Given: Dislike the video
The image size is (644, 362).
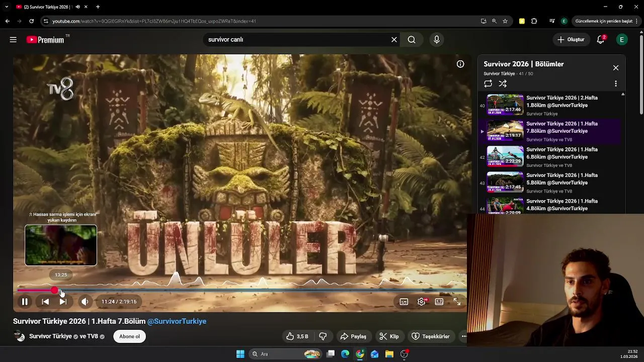Looking at the screenshot, I should click(x=323, y=336).
